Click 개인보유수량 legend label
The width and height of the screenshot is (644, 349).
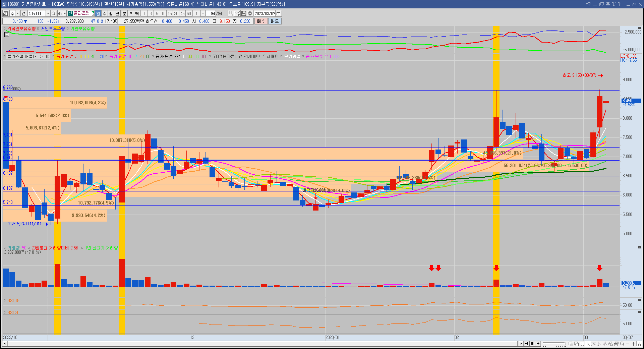click(x=53, y=28)
